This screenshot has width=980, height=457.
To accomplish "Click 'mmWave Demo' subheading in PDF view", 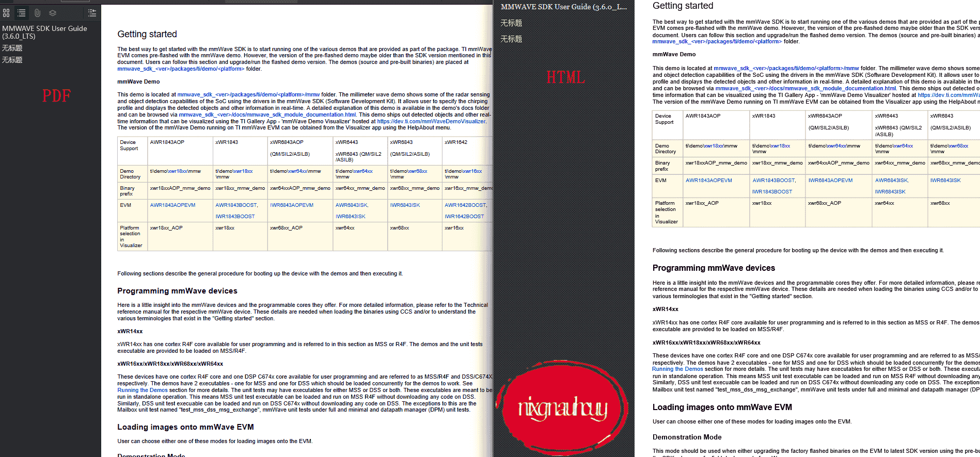I will click(x=138, y=82).
